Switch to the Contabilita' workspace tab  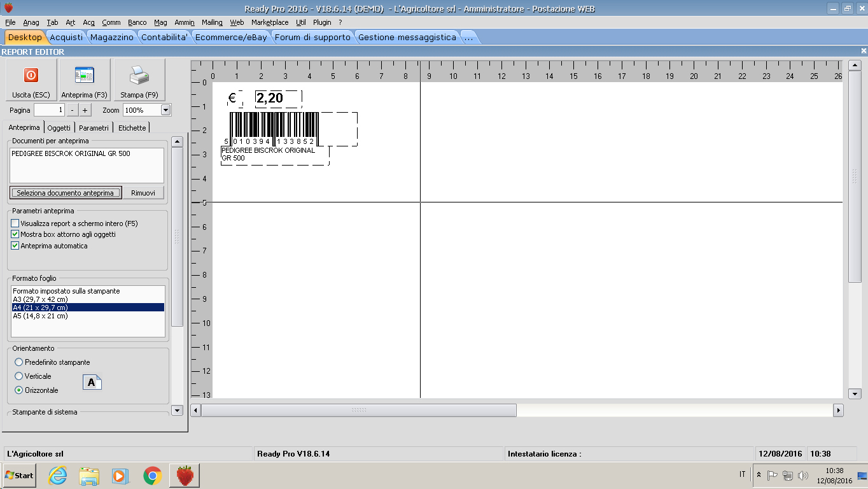(x=165, y=37)
